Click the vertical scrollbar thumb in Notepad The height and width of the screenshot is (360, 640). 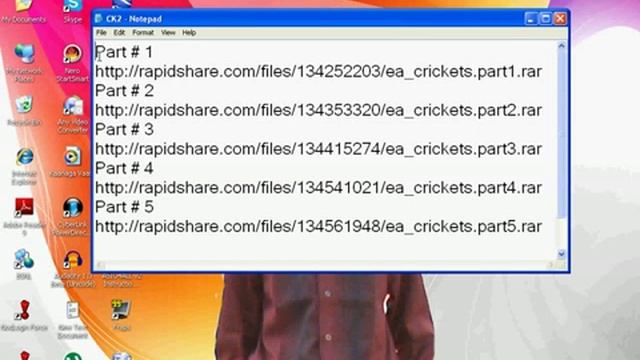pyautogui.click(x=561, y=135)
